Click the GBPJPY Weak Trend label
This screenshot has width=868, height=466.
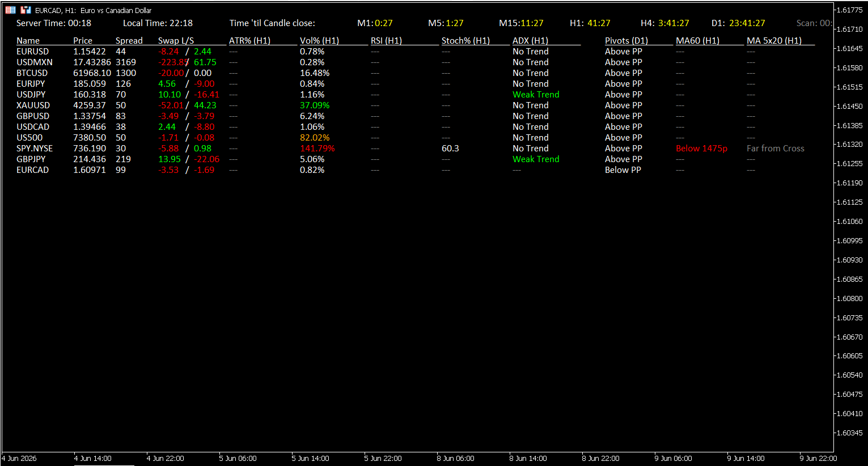(536, 159)
